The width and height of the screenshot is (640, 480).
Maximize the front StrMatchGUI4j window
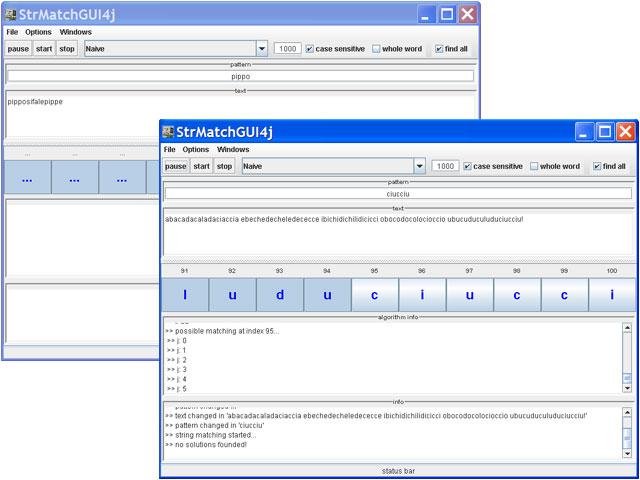pyautogui.click(x=604, y=132)
